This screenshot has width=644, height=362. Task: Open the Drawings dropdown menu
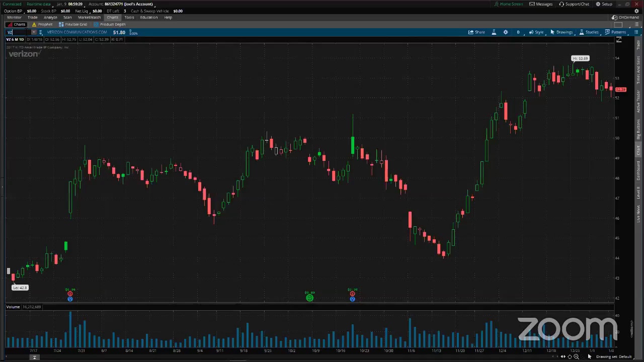coord(561,32)
